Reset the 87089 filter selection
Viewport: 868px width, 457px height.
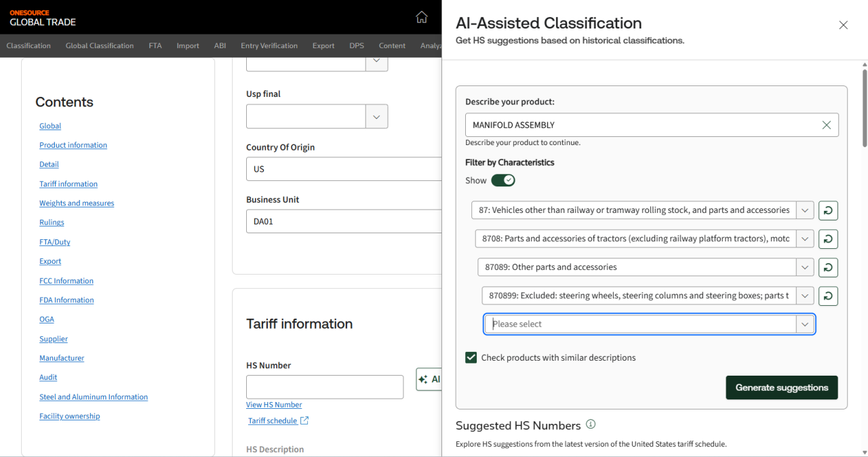(828, 267)
